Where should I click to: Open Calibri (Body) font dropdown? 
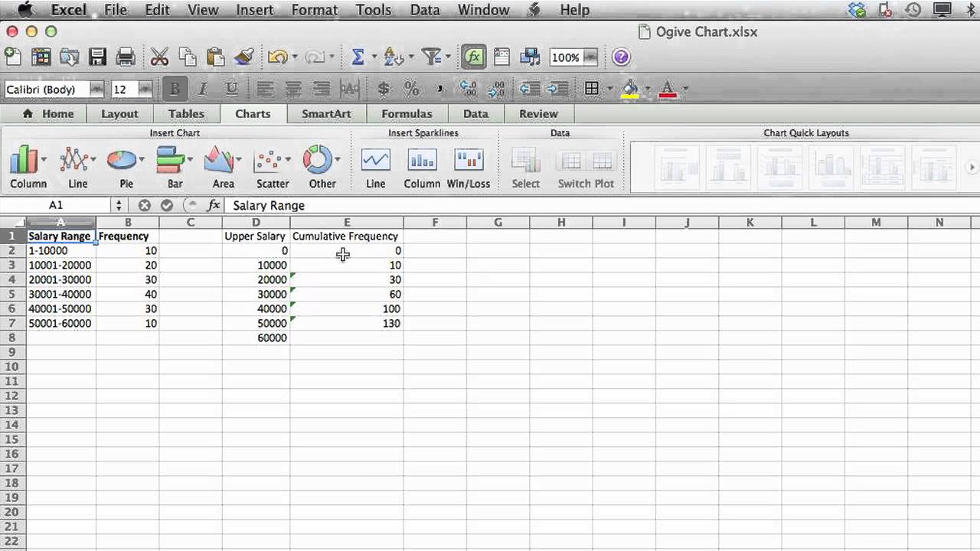[96, 90]
